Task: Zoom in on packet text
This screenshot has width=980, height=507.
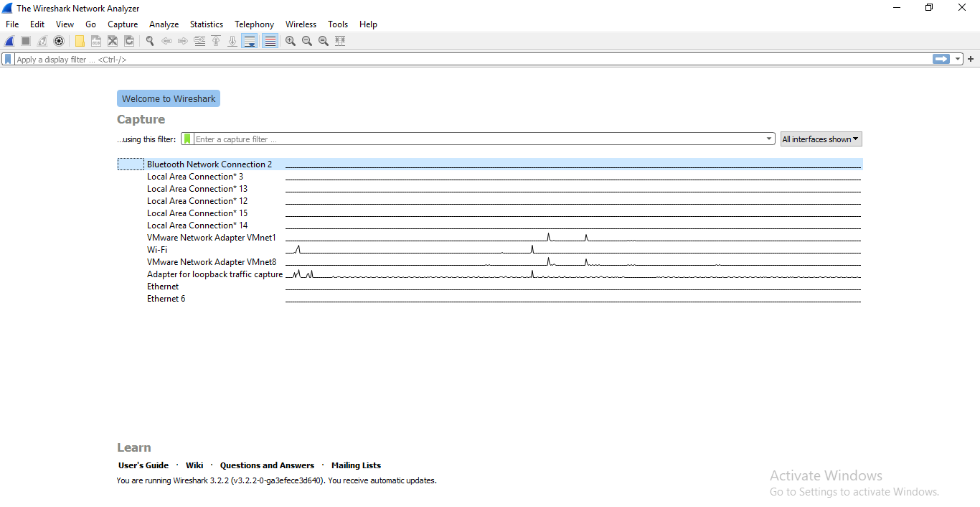Action: (x=290, y=42)
